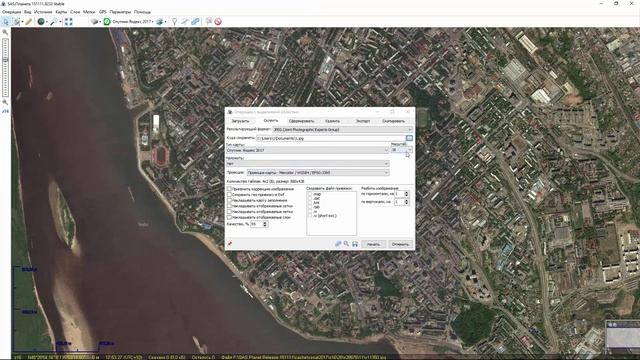Switch to the Загрузить tab

pos(240,121)
